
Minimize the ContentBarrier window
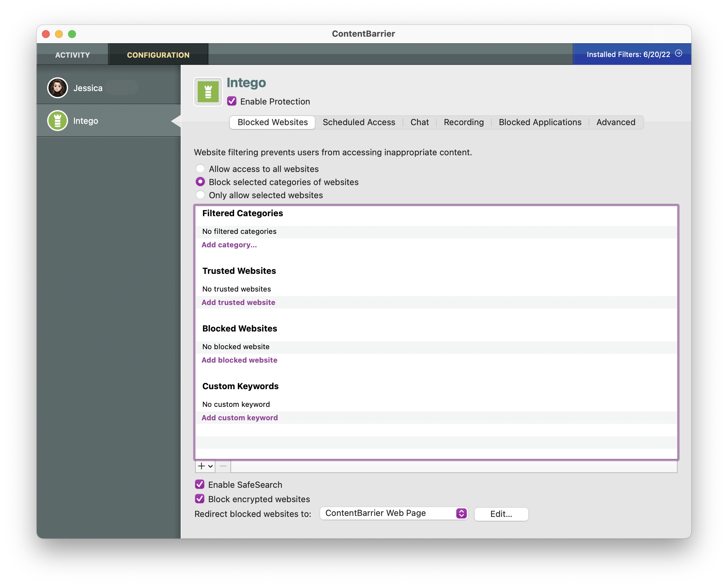pos(59,34)
